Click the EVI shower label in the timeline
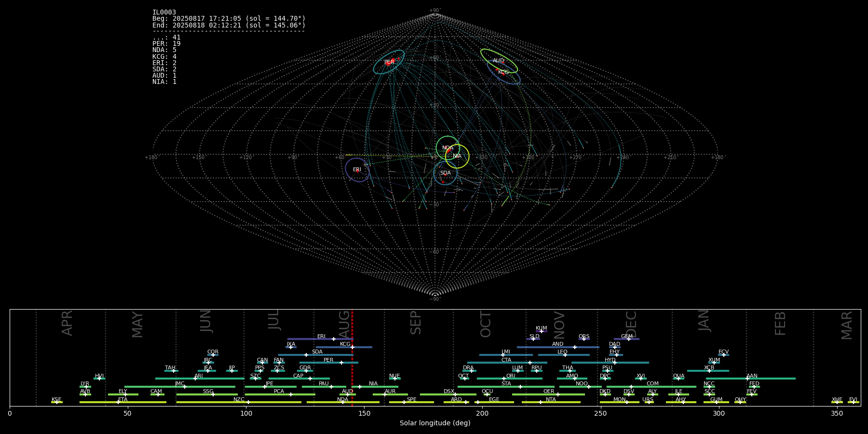The height and width of the screenshot is (434, 868). point(853,400)
